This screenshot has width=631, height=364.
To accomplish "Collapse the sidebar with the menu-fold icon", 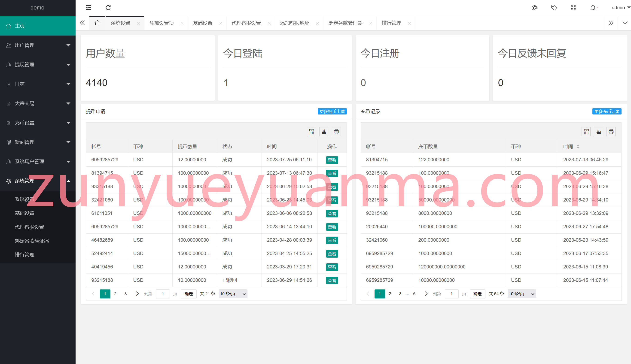I will pyautogui.click(x=88, y=8).
